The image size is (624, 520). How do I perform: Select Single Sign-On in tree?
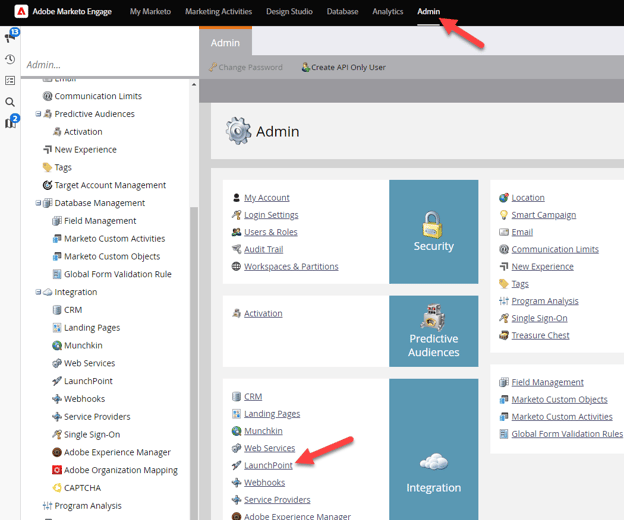(x=92, y=434)
